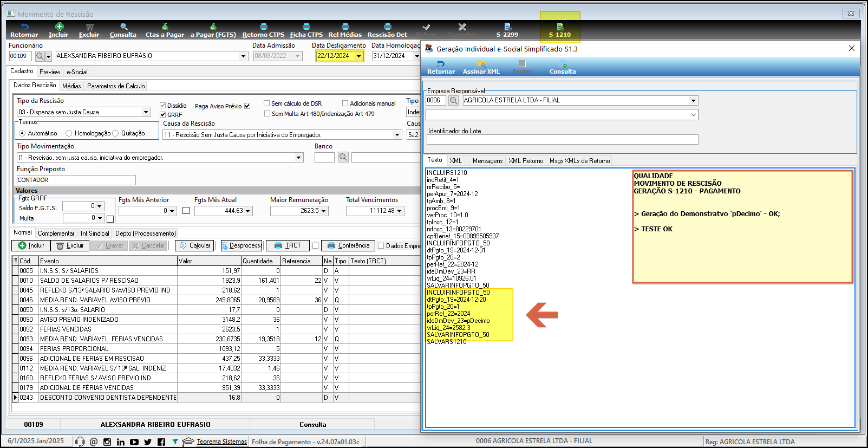Switch to Parametros de Calculo
Image resolution: width=868 pixels, height=448 pixels.
(x=116, y=86)
